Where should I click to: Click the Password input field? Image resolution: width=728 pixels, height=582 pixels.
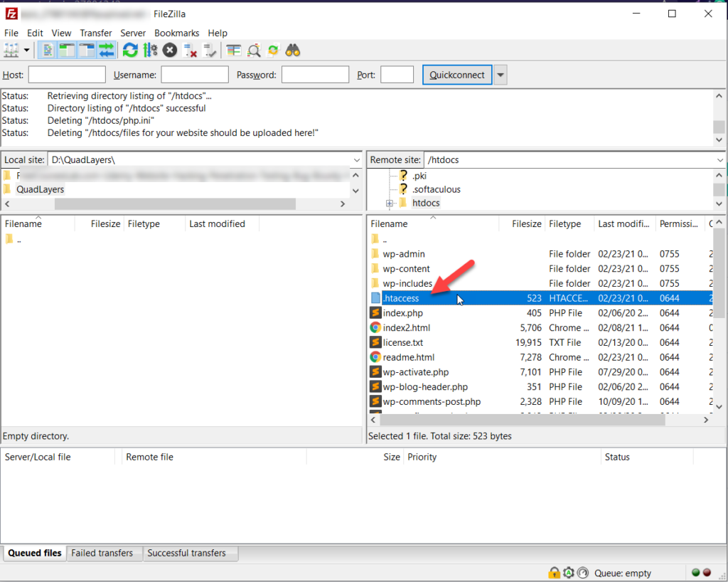[315, 75]
